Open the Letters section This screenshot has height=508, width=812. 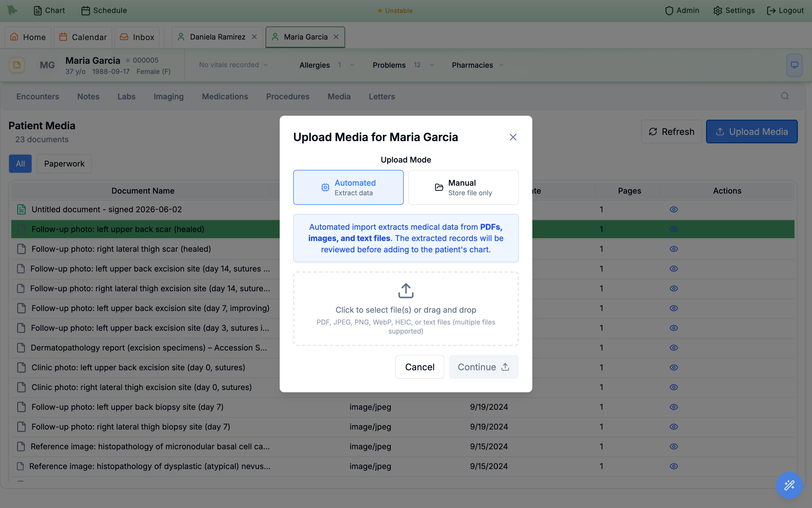382,97
